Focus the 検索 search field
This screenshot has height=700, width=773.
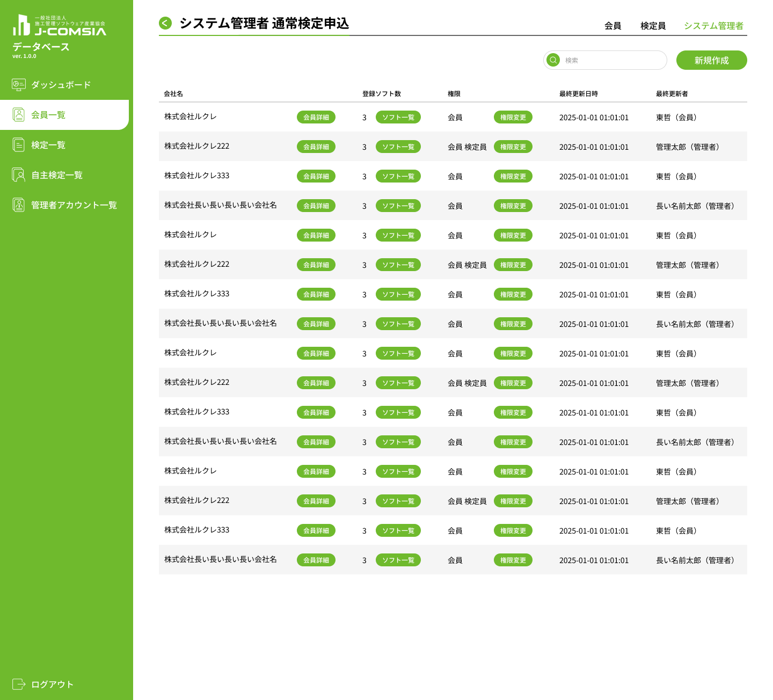pyautogui.click(x=612, y=60)
